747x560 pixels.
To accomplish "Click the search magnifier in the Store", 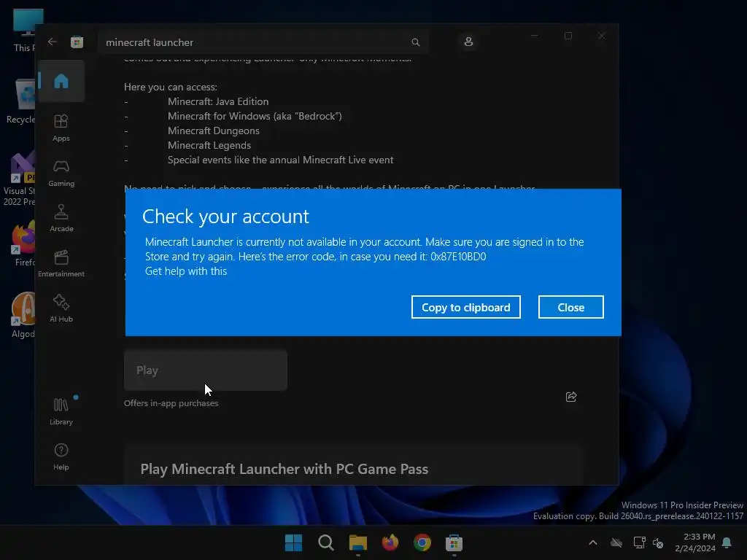I will tap(415, 42).
